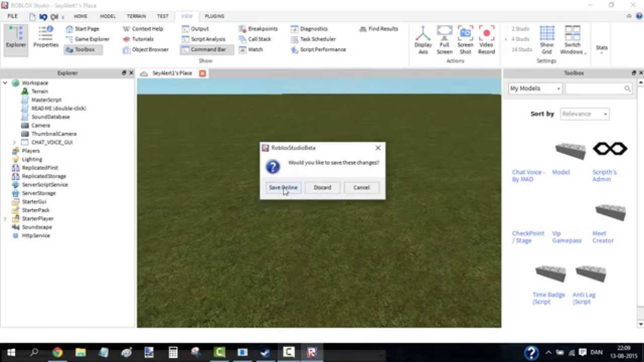Open the Start Page
This screenshot has height=362, width=644.
pos(83,29)
